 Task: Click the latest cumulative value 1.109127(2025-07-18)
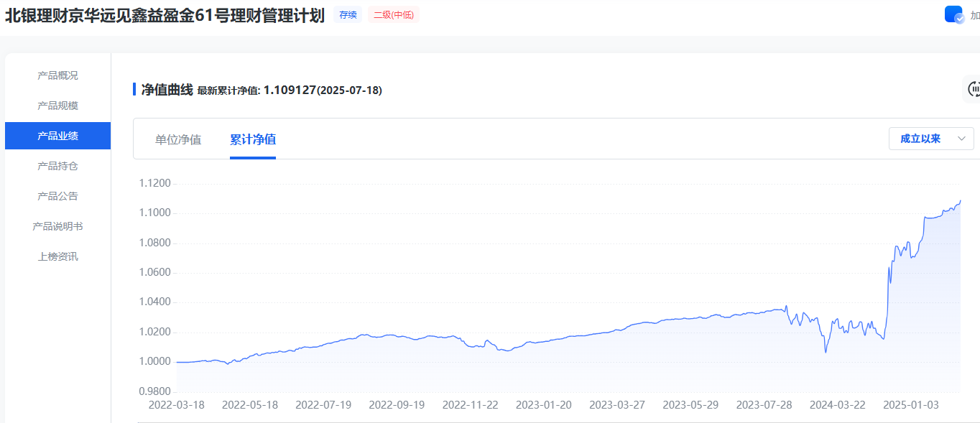[323, 90]
